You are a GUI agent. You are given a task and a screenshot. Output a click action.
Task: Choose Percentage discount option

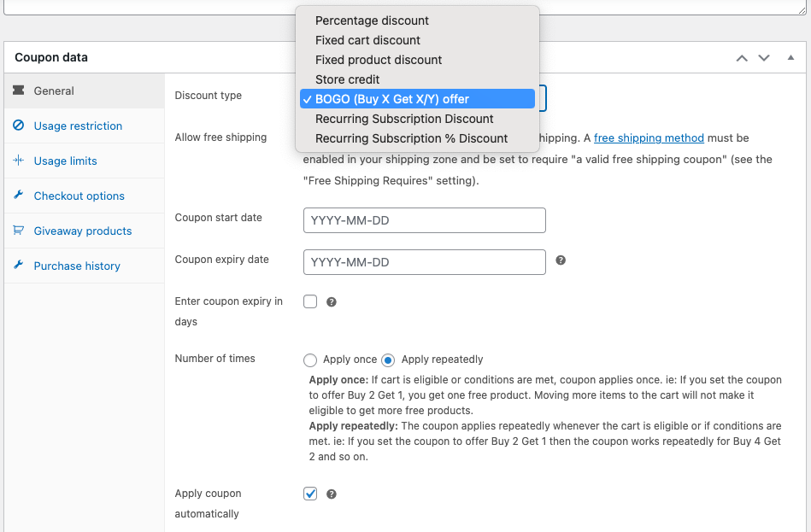pyautogui.click(x=417, y=20)
